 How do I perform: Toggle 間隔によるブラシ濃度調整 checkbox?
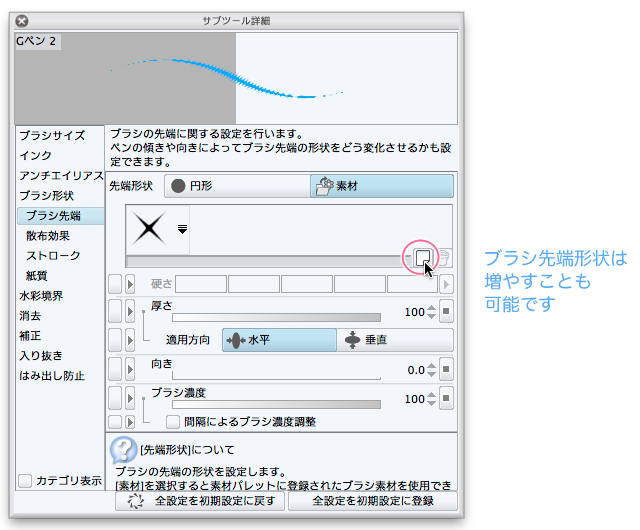click(x=172, y=423)
